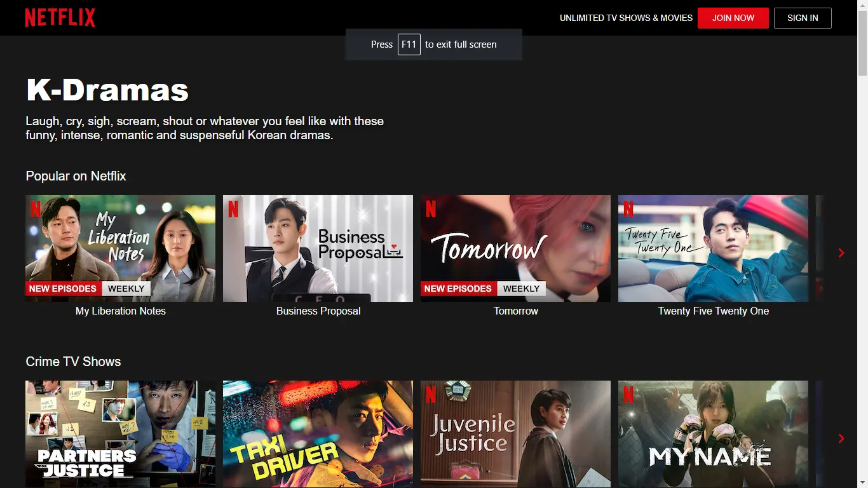Select the Taxi Driver thumbnail
The image size is (868, 488).
tap(318, 433)
